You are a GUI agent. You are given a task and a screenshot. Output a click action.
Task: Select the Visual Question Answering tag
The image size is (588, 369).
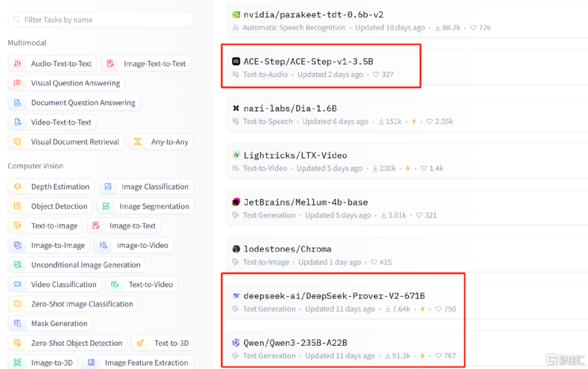(66, 83)
